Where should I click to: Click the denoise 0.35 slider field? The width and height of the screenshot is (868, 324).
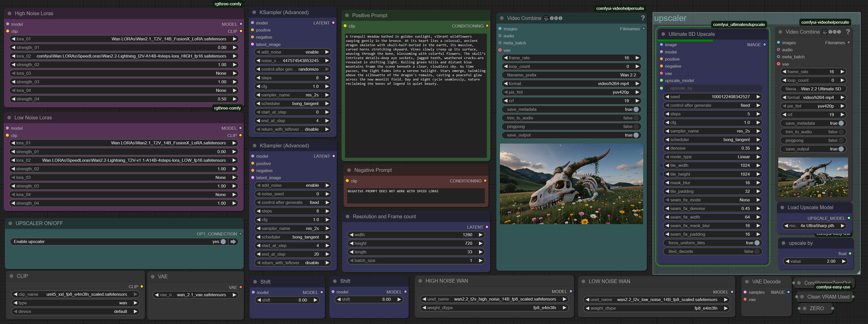click(713, 148)
